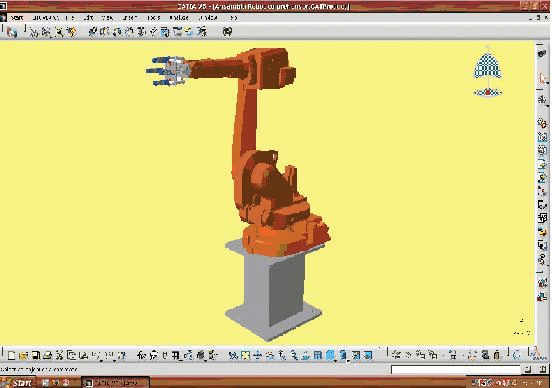Click the Windows Start button on taskbar
Screen dimensions: 552x388
pyautogui.click(x=18, y=382)
